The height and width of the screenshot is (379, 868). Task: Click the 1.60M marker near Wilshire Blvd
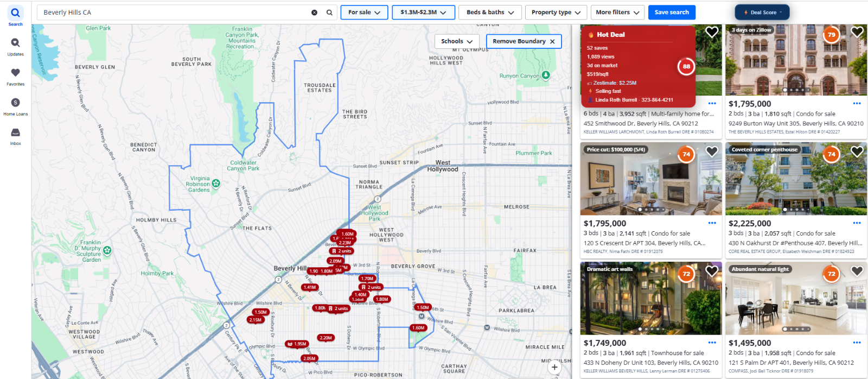[x=418, y=328]
